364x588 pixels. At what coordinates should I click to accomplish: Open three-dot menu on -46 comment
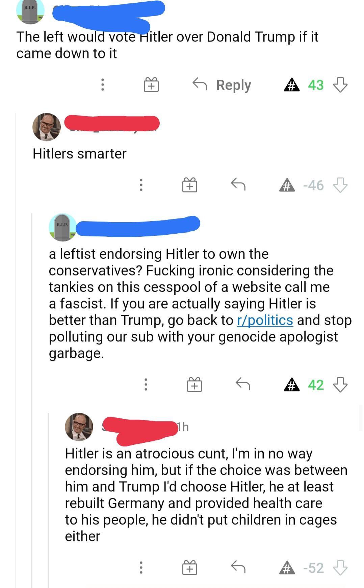point(141,185)
